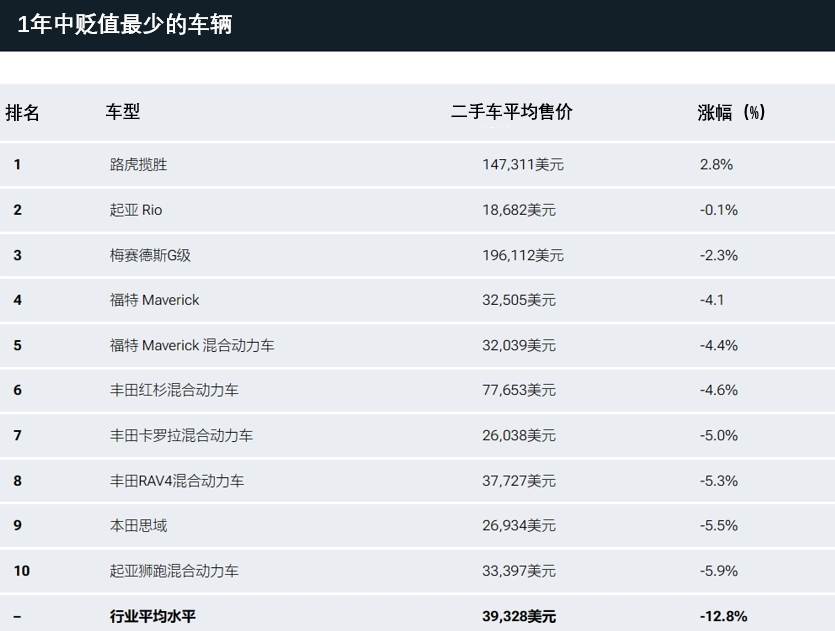Select the 本田思域 model cell
835x631 pixels.
[138, 526]
